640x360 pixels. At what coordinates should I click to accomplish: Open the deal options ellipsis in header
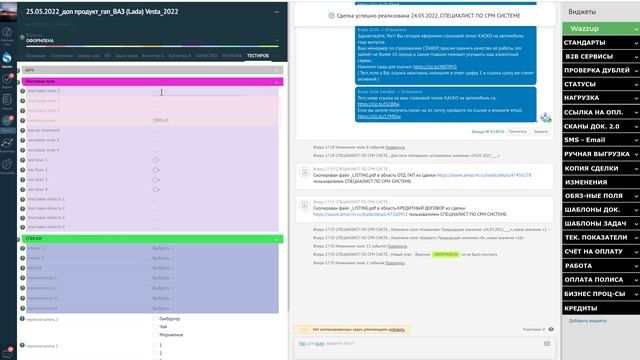pyautogui.click(x=277, y=12)
